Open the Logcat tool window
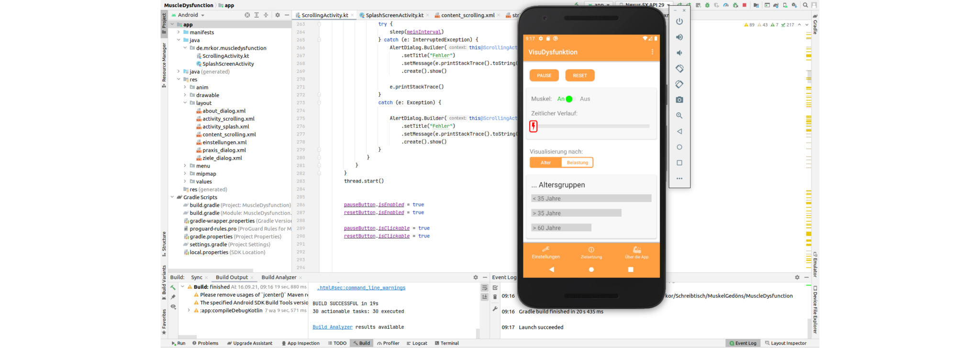The image size is (980, 348). pos(416,343)
